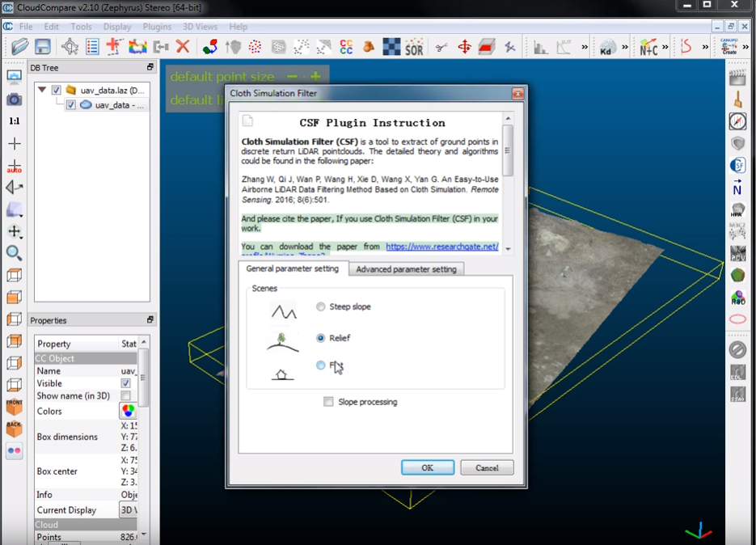Click the Save floppy disk icon
Viewport: 756px width, 545px height.
point(43,47)
